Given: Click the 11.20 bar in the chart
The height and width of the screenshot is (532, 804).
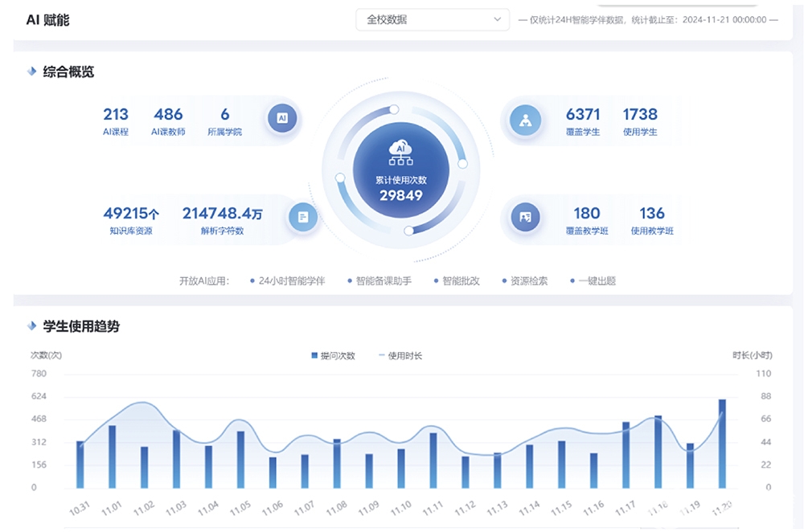Looking at the screenshot, I should point(722,444).
